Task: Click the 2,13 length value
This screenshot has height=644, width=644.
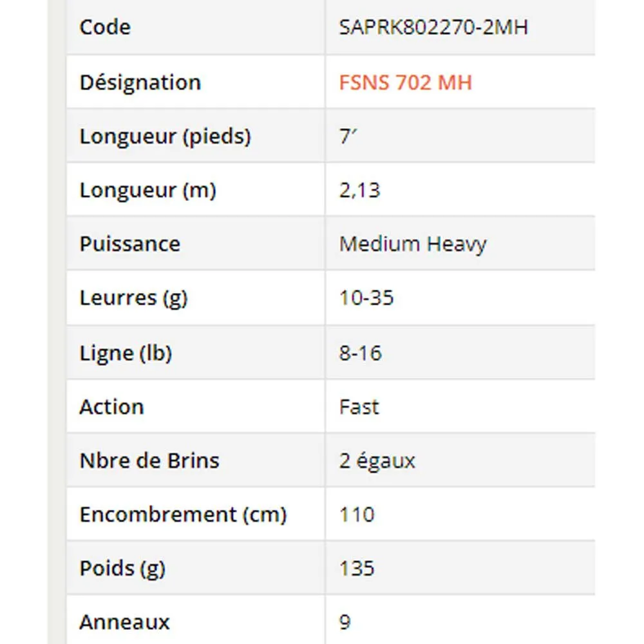Action: tap(360, 191)
